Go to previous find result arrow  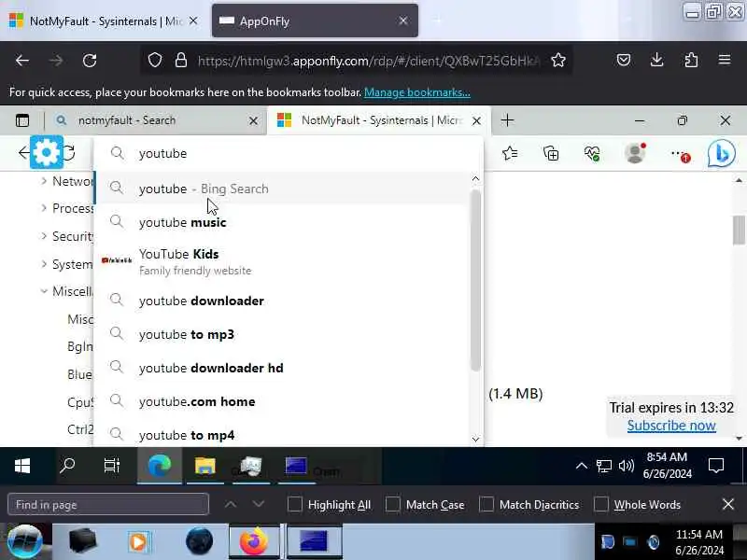[231, 504]
